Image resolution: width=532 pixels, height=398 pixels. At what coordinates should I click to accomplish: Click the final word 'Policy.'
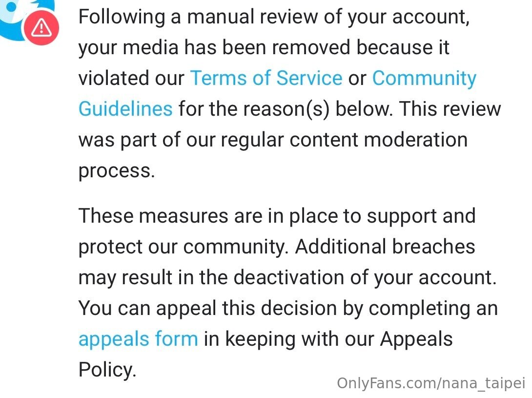pyautogui.click(x=107, y=370)
